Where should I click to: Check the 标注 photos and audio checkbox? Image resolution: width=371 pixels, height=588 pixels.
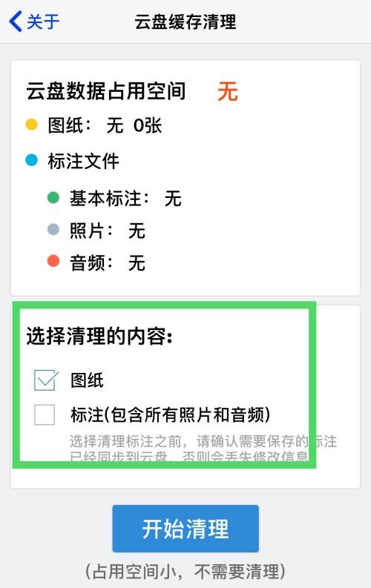(x=45, y=414)
